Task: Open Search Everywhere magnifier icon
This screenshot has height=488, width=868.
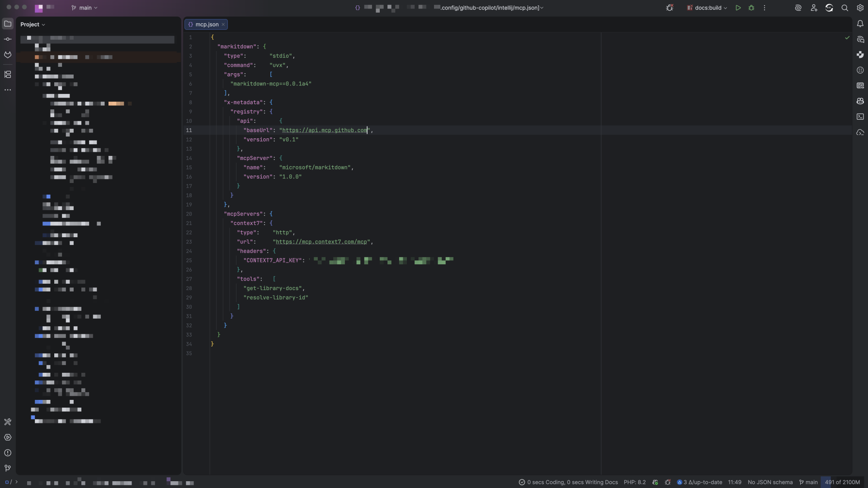Action: pos(845,8)
